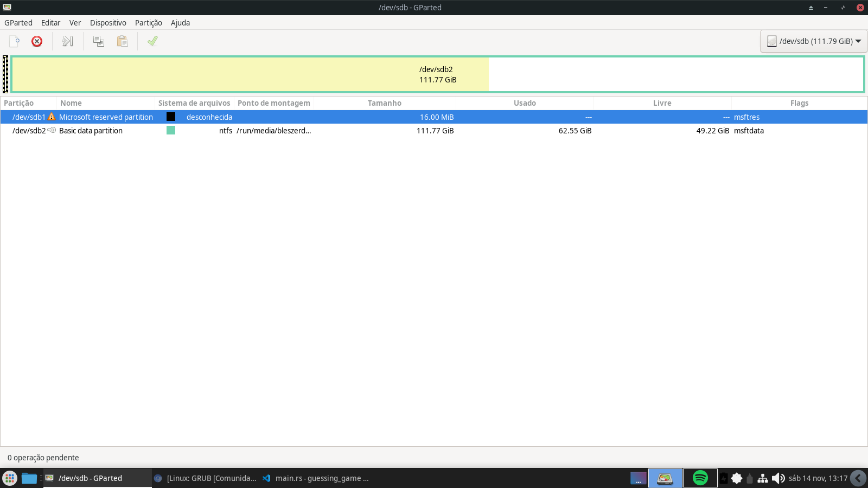The image size is (868, 488).
Task: Sort by the Partição column header
Action: pos(28,103)
